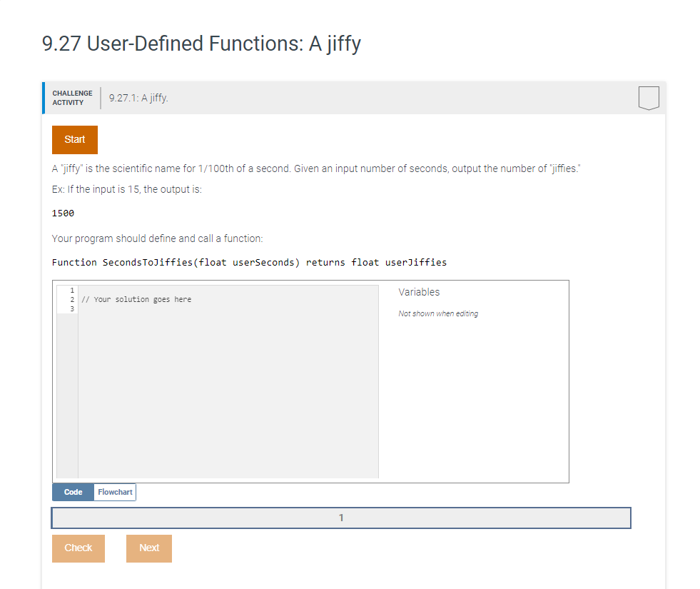
Task: Click the CHALLENGE ACTIVITY label
Action: tap(72, 98)
